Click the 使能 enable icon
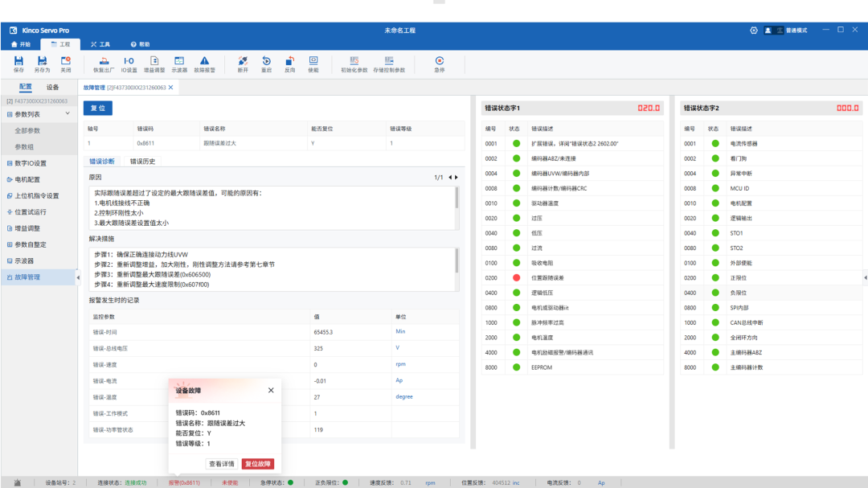This screenshot has height=488, width=868. pyautogui.click(x=313, y=63)
